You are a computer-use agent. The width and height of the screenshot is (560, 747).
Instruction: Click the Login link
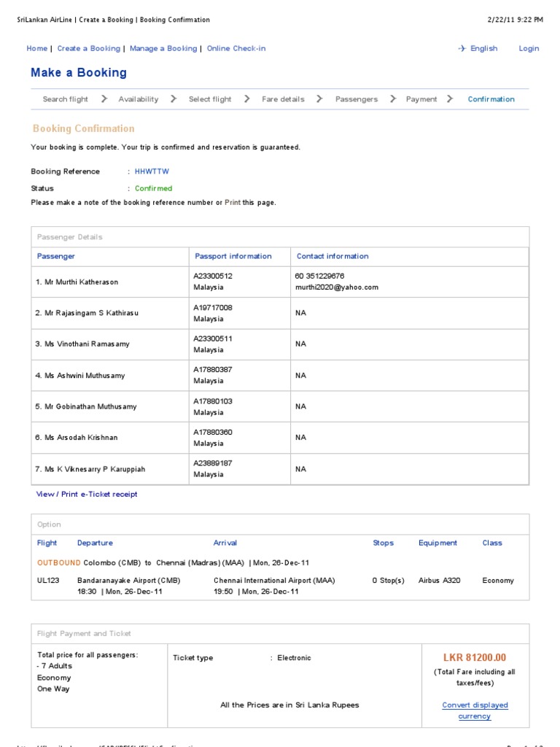pos(529,48)
